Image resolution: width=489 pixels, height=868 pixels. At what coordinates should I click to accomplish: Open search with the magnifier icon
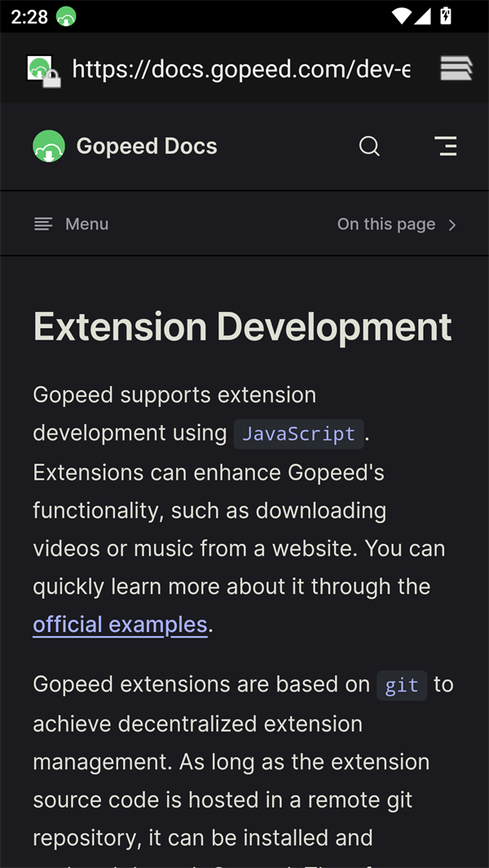pos(369,147)
